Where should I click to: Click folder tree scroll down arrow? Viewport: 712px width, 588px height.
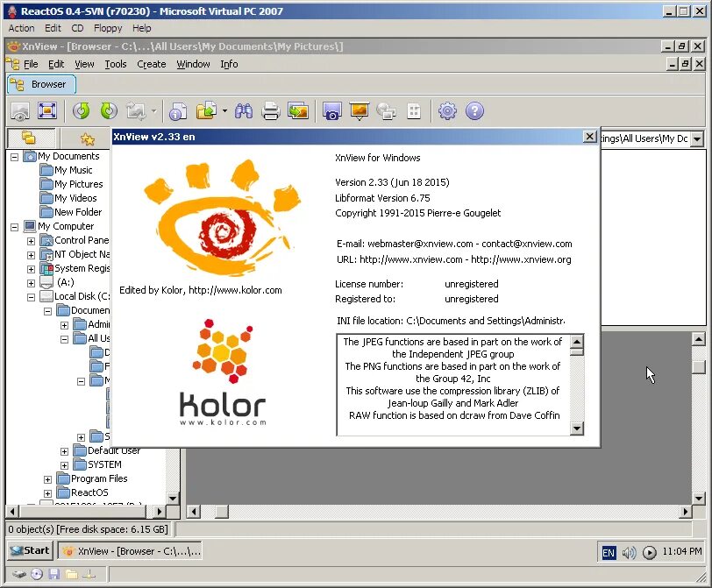(x=173, y=498)
